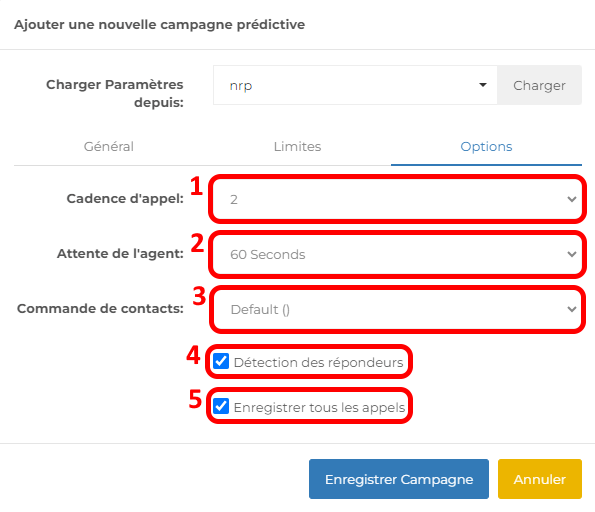
Task: Select the Options tab
Action: 486,147
